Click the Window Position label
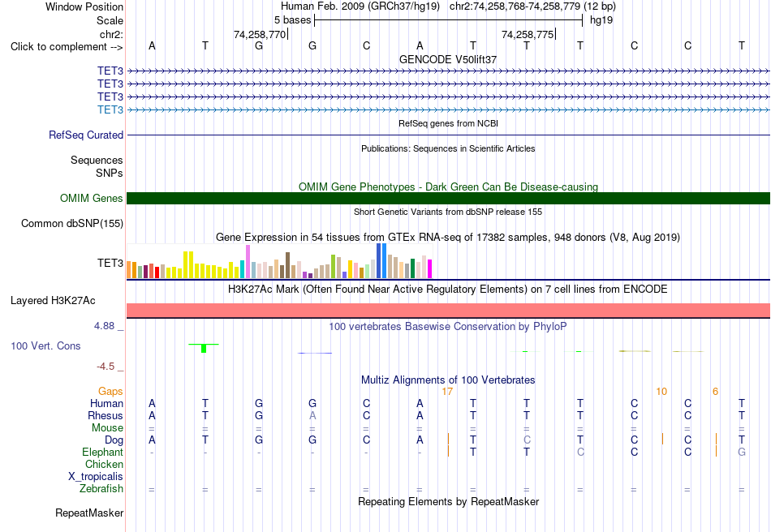The image size is (771, 532). 84,6
